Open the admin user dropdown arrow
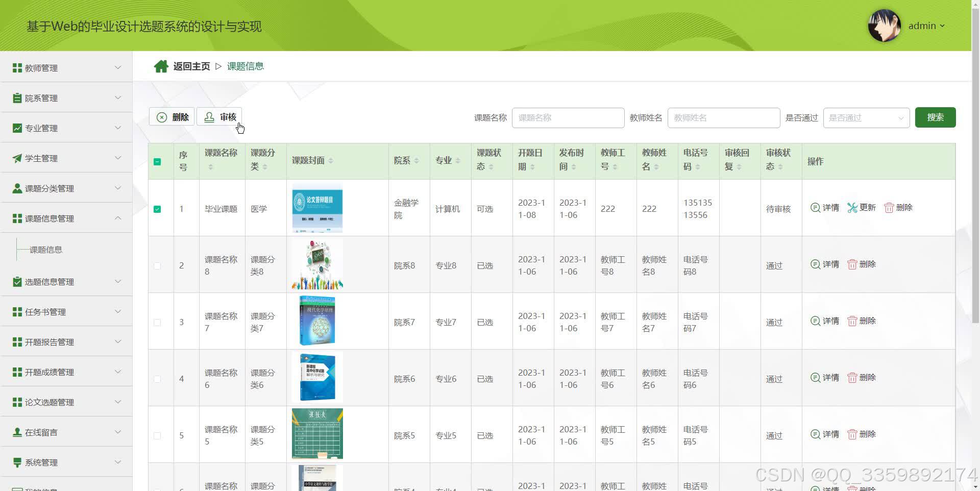Viewport: 980px width, 491px height. [x=942, y=26]
